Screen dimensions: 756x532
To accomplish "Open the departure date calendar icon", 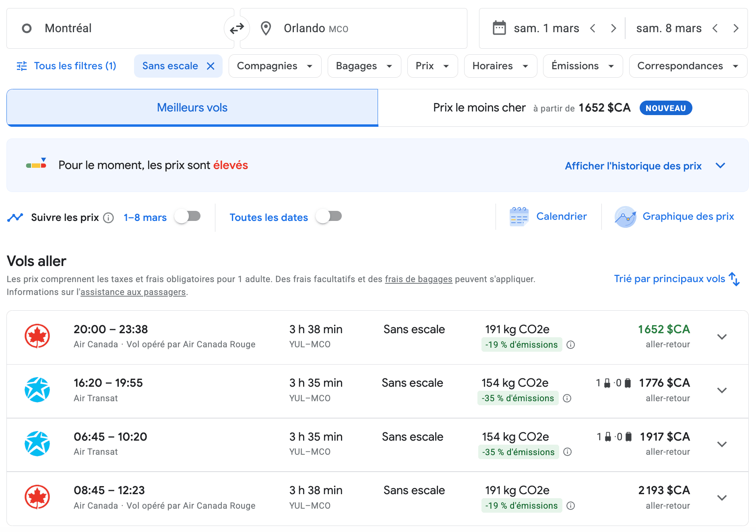I will [499, 28].
